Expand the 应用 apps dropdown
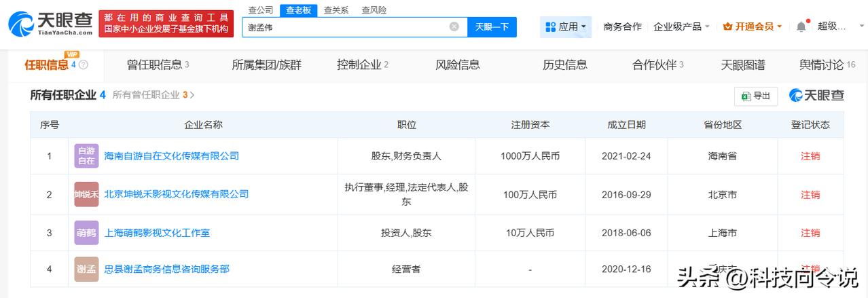 566,26
